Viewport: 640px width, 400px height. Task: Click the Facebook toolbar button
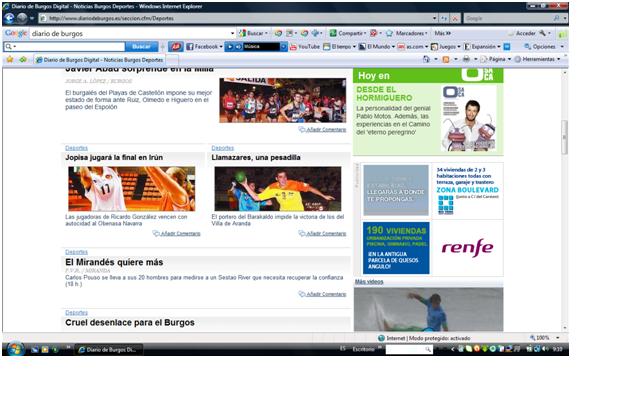pyautogui.click(x=202, y=47)
